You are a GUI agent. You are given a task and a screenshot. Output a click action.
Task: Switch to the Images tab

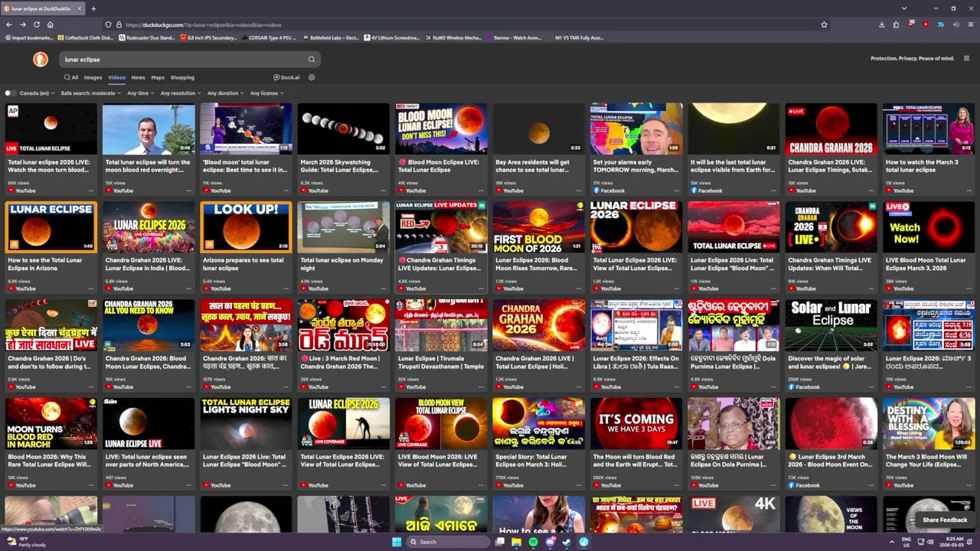pos(93,77)
